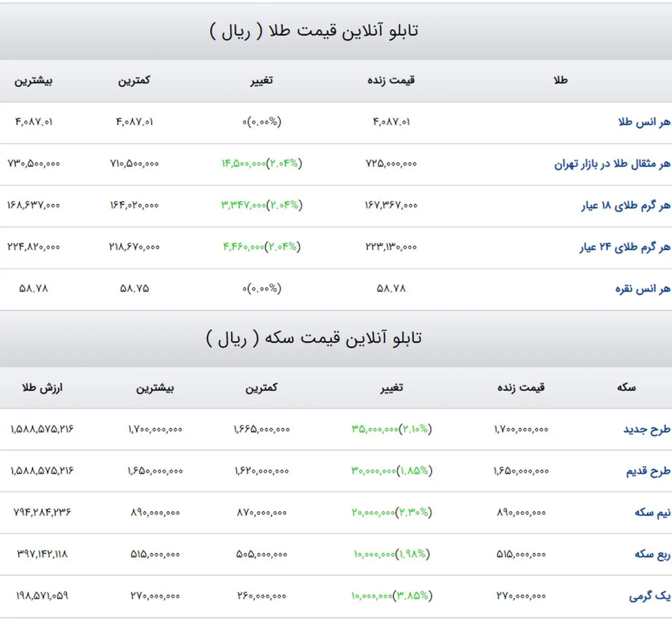
Task: Click the ارزش طلا column header
Action: point(42,387)
